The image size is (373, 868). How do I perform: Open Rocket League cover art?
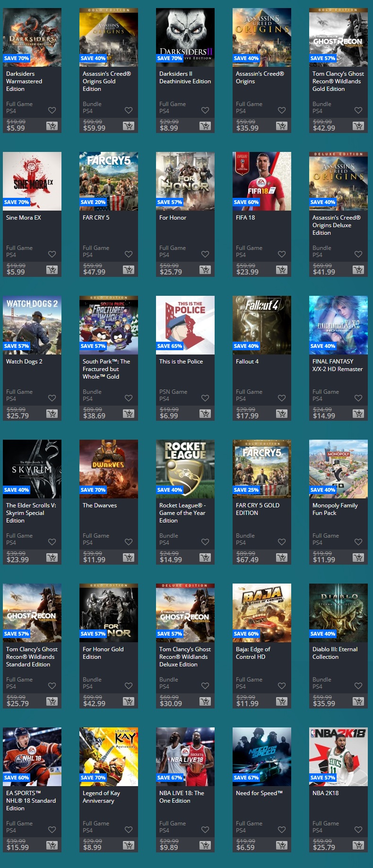[185, 469]
